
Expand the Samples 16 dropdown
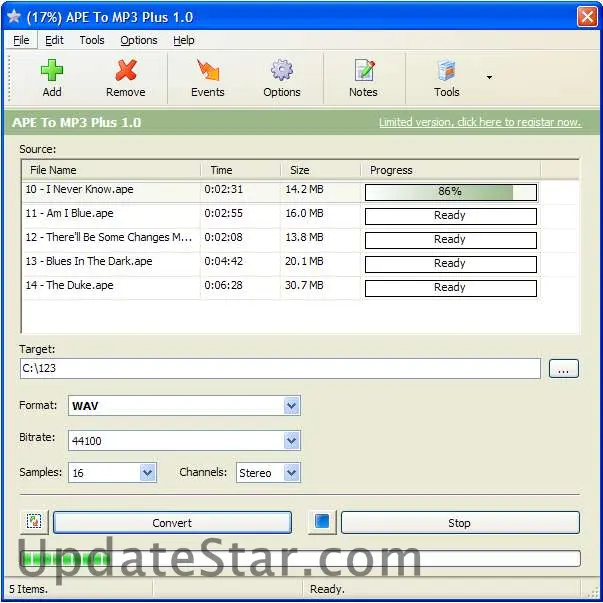148,473
